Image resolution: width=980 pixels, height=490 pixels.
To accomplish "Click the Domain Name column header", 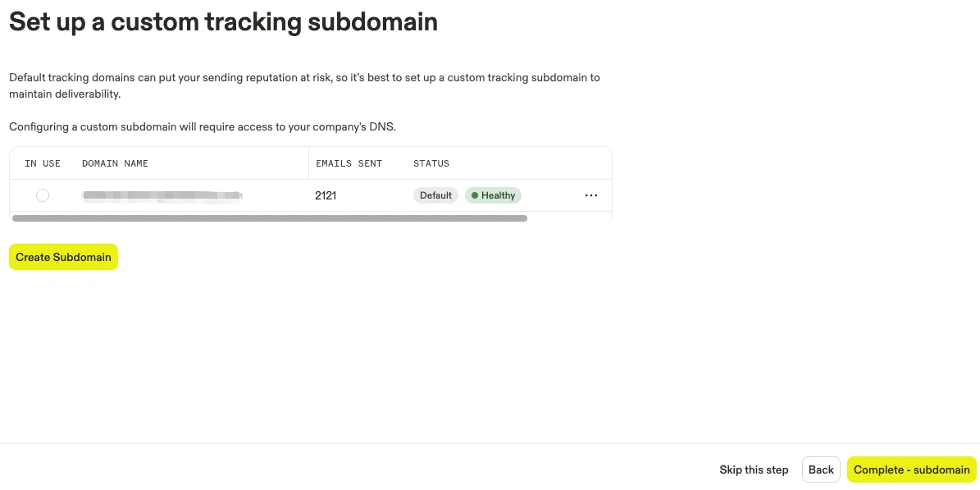I will tap(115, 163).
